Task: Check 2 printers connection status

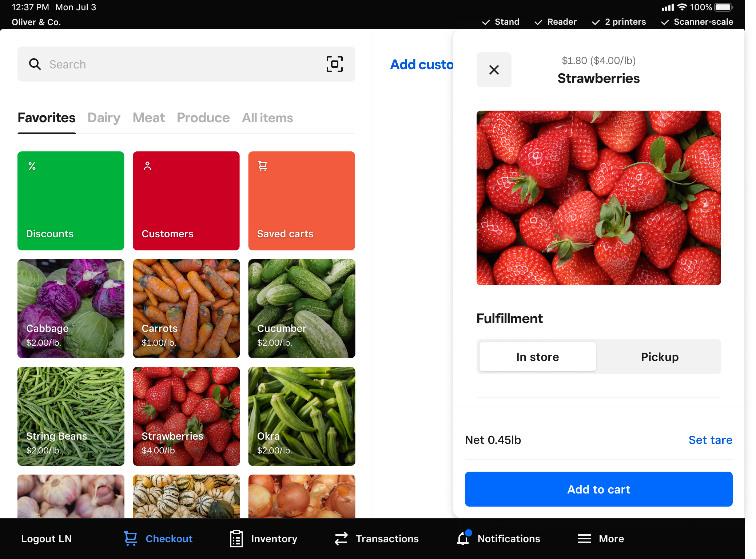Action: point(619,22)
